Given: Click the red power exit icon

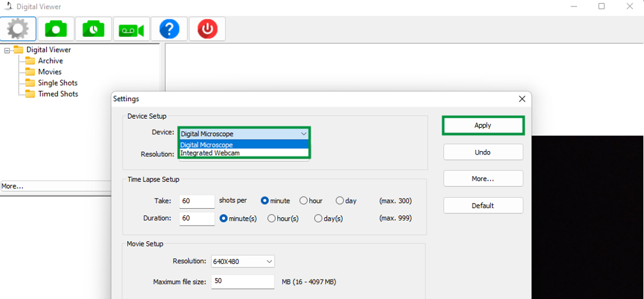Looking at the screenshot, I should pyautogui.click(x=206, y=29).
